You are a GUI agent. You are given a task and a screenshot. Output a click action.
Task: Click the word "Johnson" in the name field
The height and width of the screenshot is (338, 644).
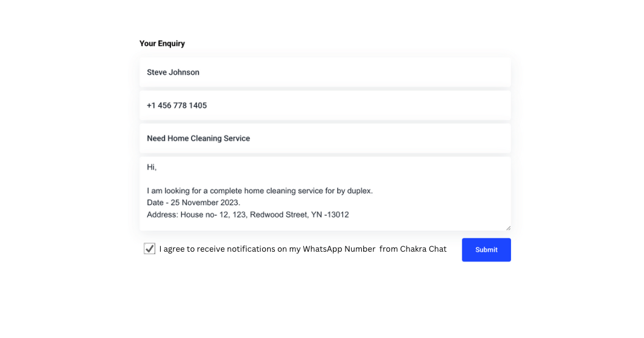tap(184, 72)
